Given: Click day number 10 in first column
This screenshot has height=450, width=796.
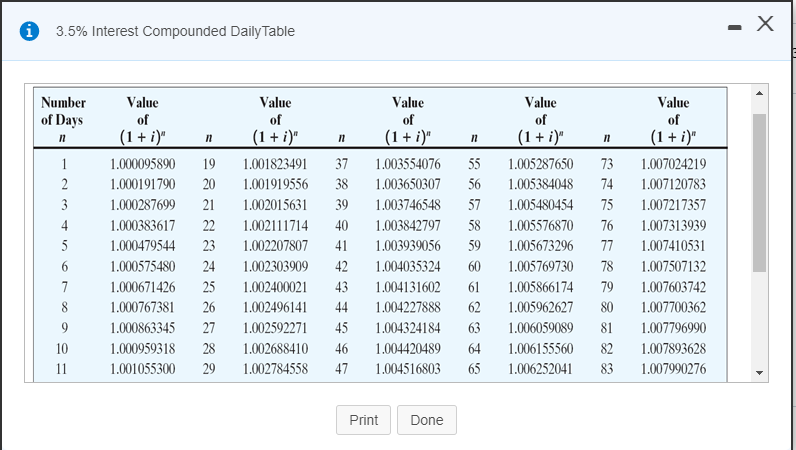Looking at the screenshot, I should click(x=62, y=349).
